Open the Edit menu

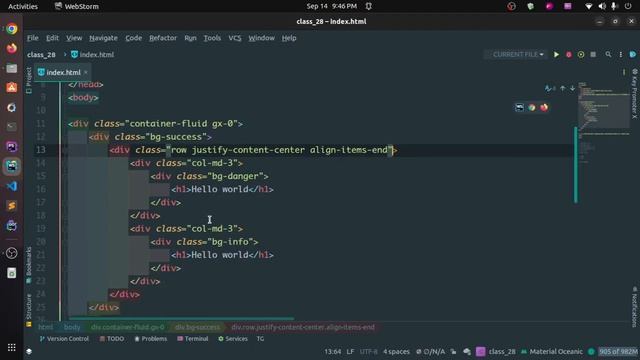pyautogui.click(x=52, y=38)
